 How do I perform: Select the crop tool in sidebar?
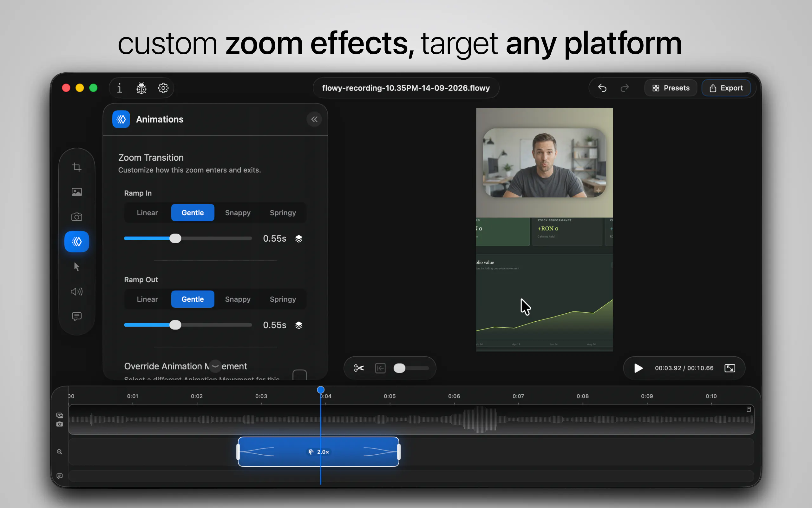[x=77, y=167]
